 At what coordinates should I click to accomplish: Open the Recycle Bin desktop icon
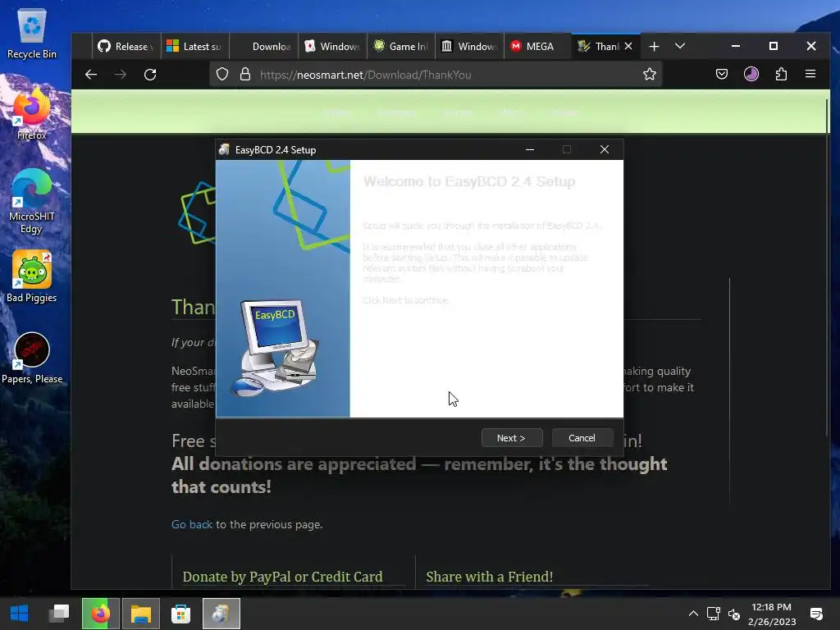pos(32,34)
